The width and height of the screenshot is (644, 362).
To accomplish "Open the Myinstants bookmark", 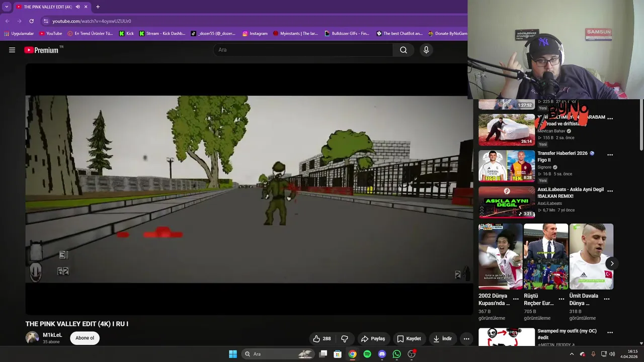I will (295, 34).
